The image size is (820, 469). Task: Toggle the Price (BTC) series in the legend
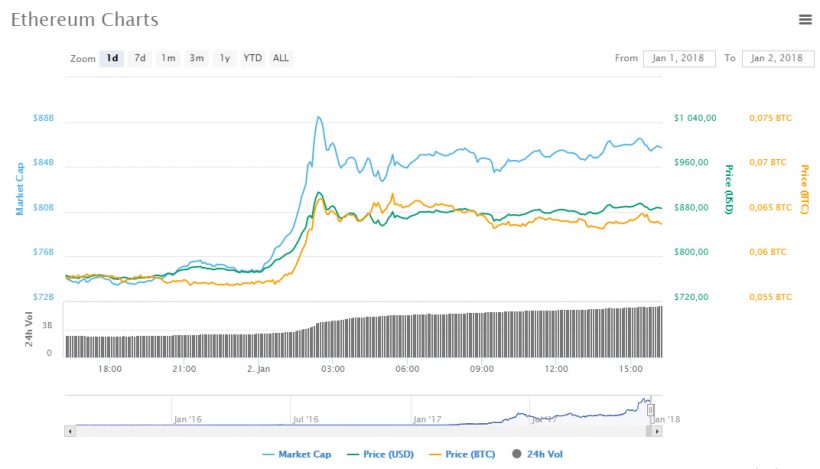(x=462, y=454)
